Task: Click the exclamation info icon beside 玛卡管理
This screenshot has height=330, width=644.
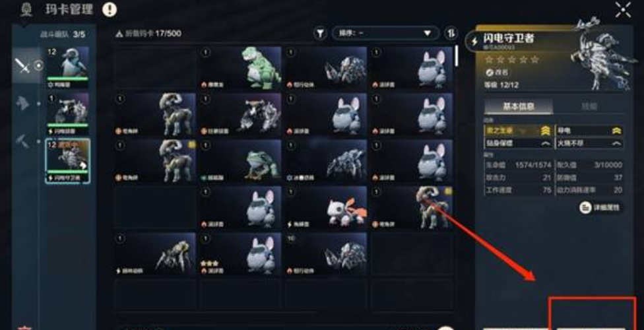Action: [110, 9]
